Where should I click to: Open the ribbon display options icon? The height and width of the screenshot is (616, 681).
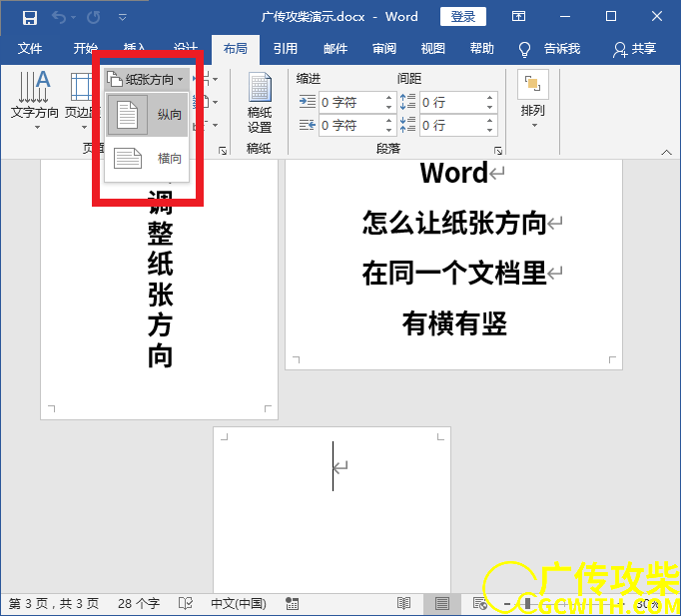(x=518, y=17)
